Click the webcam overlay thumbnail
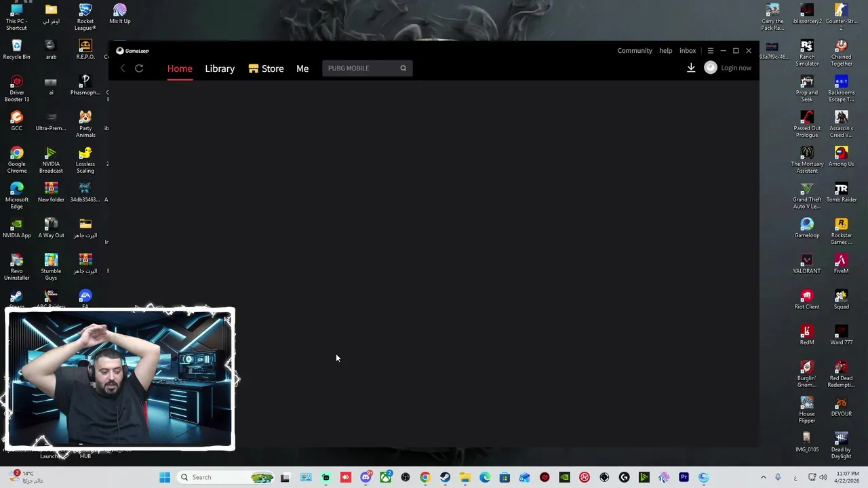Screen dimensions: 868x488 click(x=120, y=378)
